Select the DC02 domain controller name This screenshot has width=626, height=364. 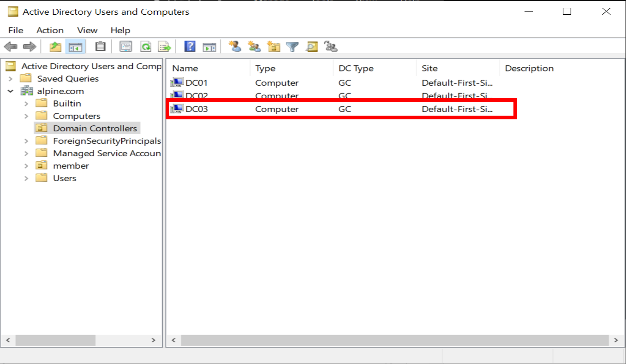197,96
